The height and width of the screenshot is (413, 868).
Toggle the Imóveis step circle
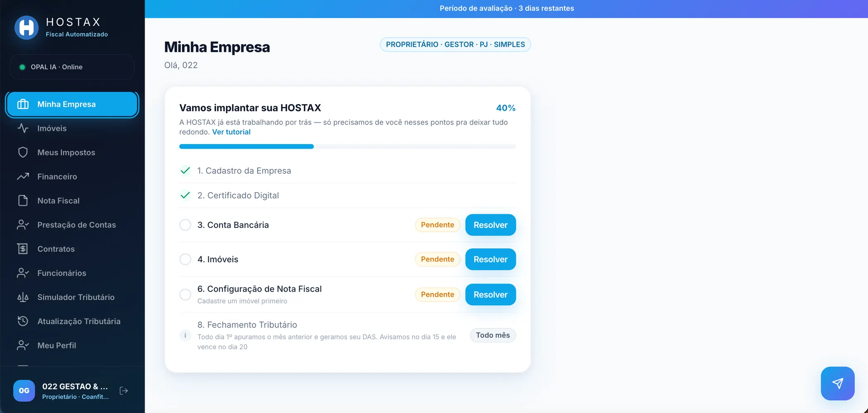[x=185, y=259]
